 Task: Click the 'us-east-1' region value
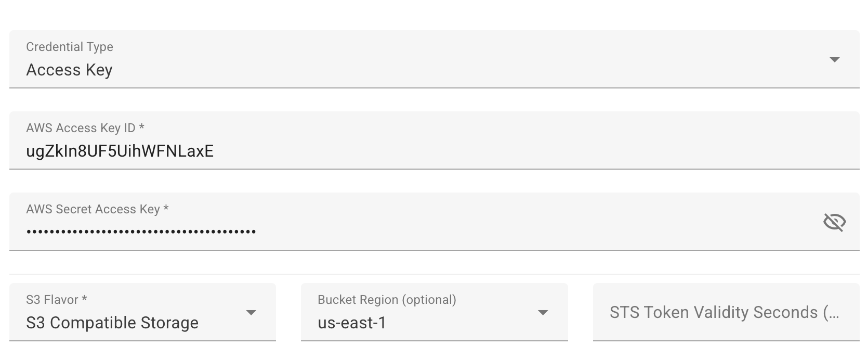[352, 323]
